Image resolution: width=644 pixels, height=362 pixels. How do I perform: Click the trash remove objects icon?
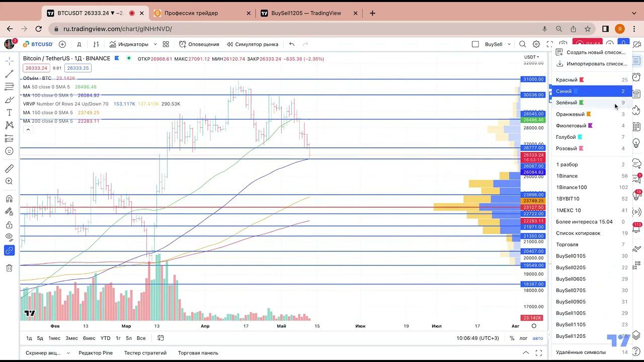9,268
